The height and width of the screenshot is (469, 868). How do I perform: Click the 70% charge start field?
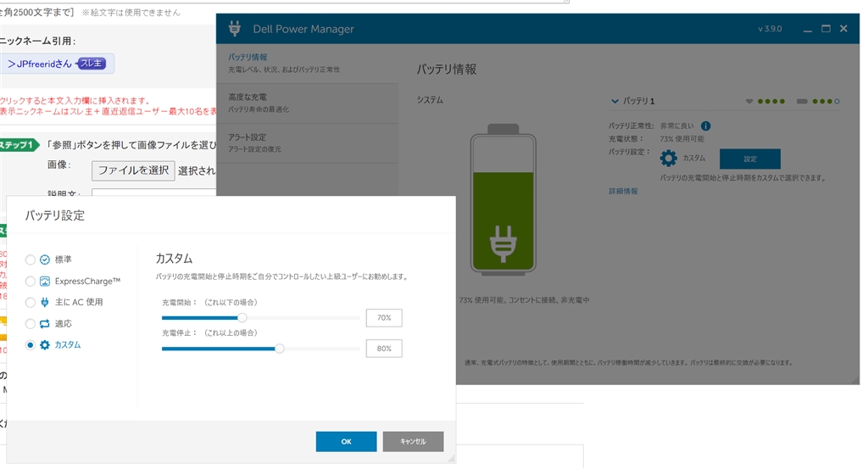[384, 318]
